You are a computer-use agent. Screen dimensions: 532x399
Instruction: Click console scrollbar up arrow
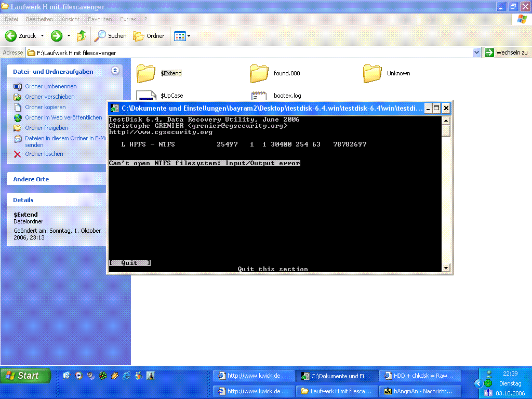click(446, 121)
